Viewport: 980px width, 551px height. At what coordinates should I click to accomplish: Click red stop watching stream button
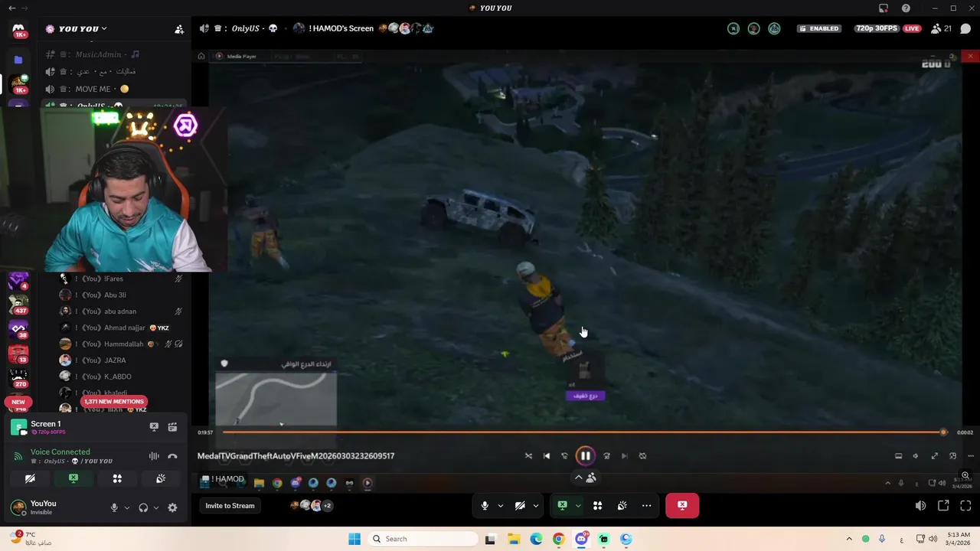tap(682, 505)
